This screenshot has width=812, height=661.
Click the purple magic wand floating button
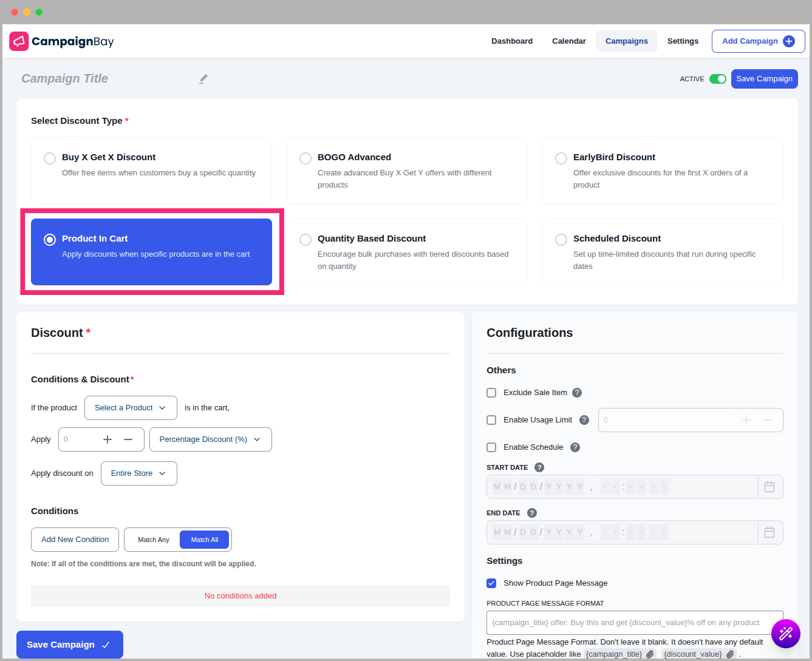coord(785,634)
